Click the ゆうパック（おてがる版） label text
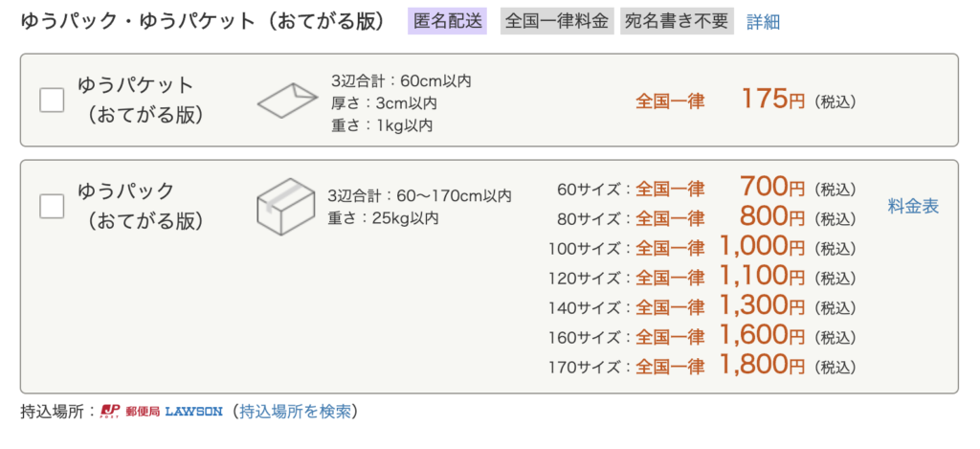Screen dimensions: 980x449 click(x=140, y=205)
